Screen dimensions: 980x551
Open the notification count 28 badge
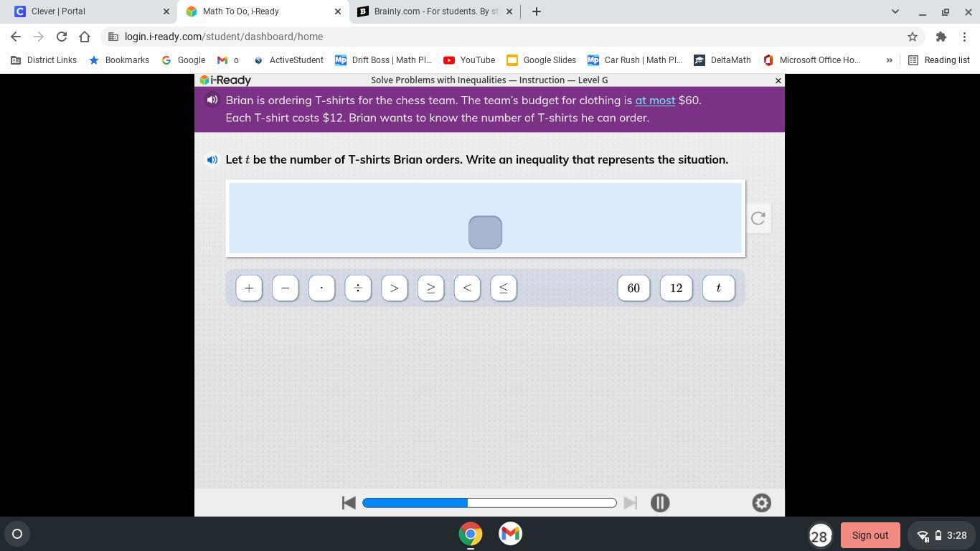[x=819, y=535]
